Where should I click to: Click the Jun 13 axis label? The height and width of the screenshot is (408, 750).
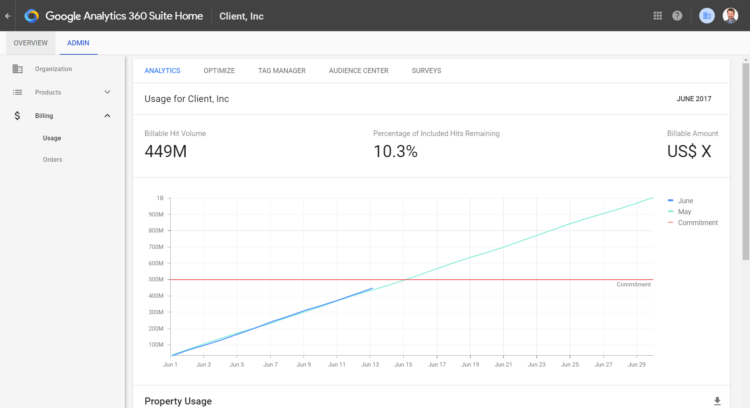[370, 364]
